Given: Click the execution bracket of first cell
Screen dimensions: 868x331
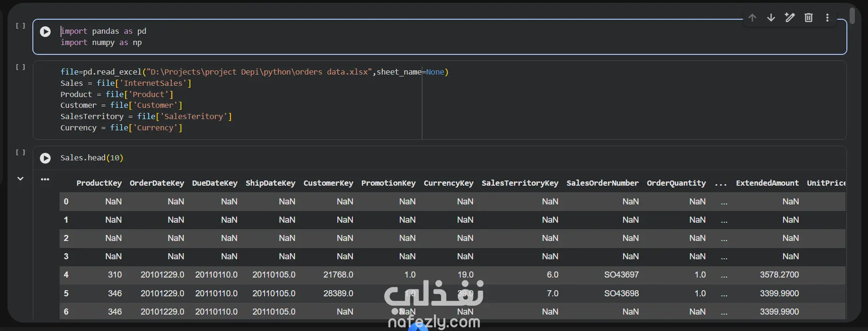Looking at the screenshot, I should point(21,26).
